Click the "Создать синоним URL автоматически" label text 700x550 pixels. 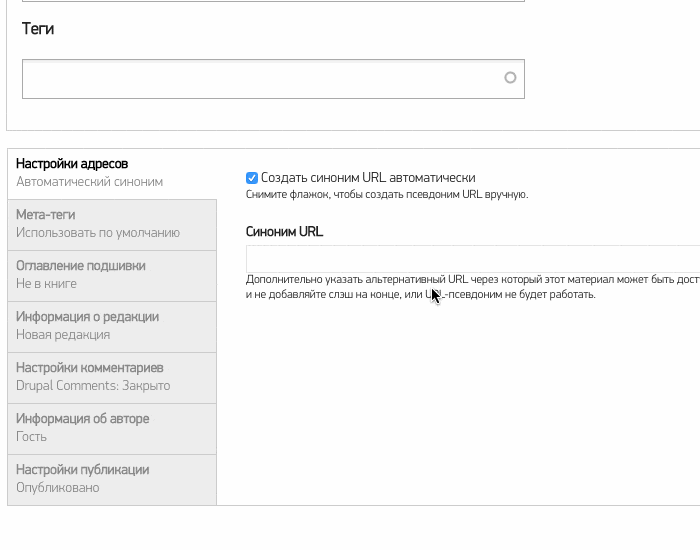pos(368,178)
